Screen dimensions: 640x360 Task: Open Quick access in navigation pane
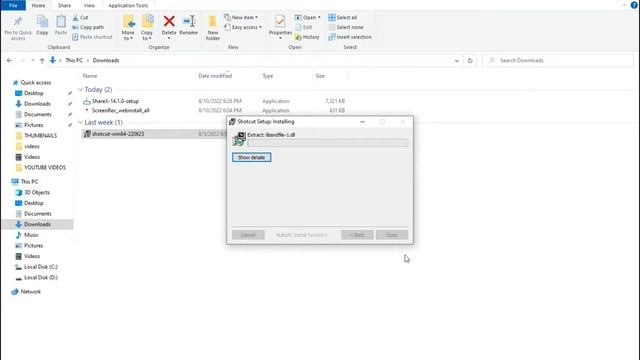pyautogui.click(x=36, y=82)
